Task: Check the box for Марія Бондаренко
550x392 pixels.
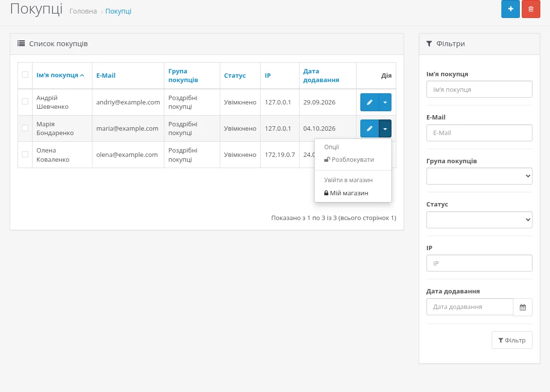Action: 25,128
